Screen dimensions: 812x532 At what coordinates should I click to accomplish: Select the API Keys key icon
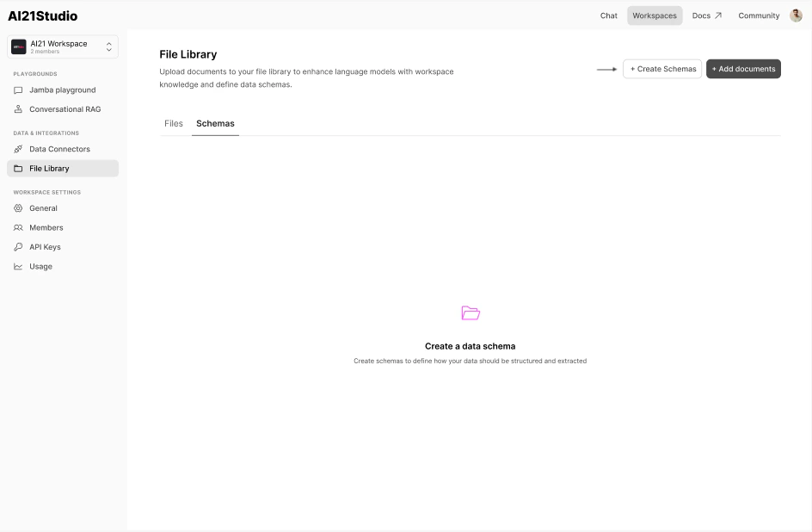[19, 246]
